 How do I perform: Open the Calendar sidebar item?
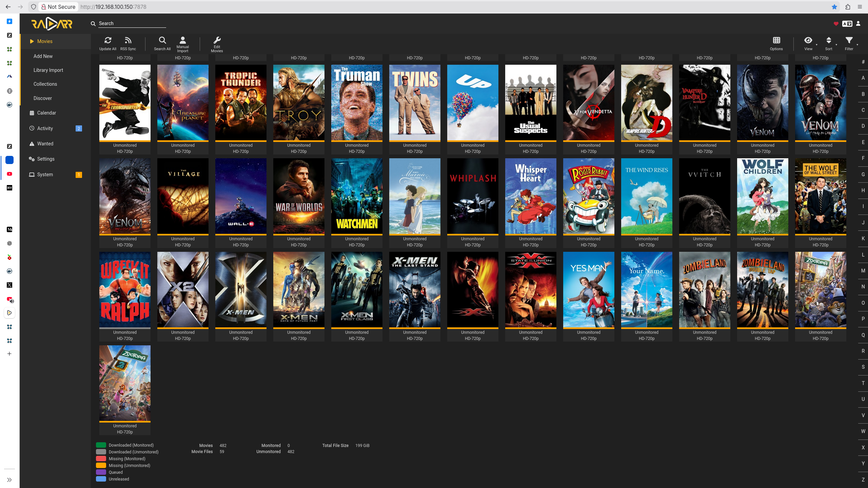coord(46,113)
